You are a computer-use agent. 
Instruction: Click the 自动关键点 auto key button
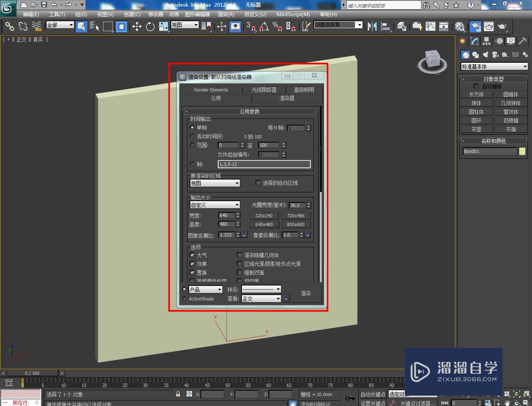coord(373,394)
